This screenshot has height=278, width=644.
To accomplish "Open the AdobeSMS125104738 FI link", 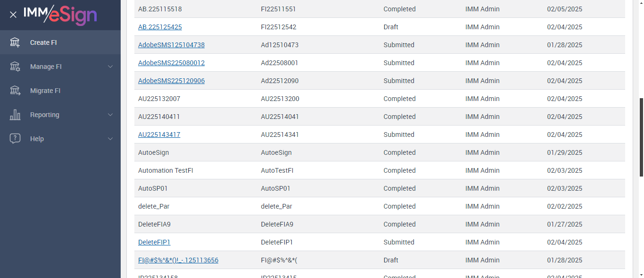I will [x=171, y=45].
